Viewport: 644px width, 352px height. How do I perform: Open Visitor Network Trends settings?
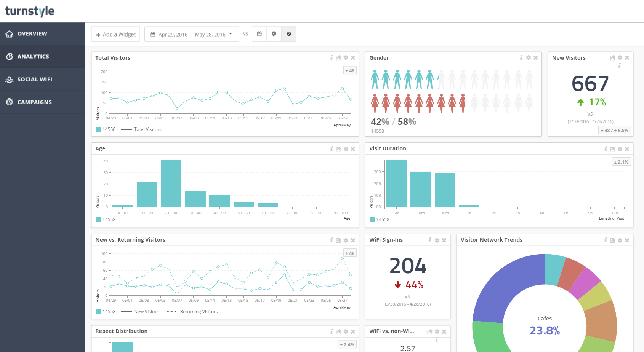[x=620, y=241]
